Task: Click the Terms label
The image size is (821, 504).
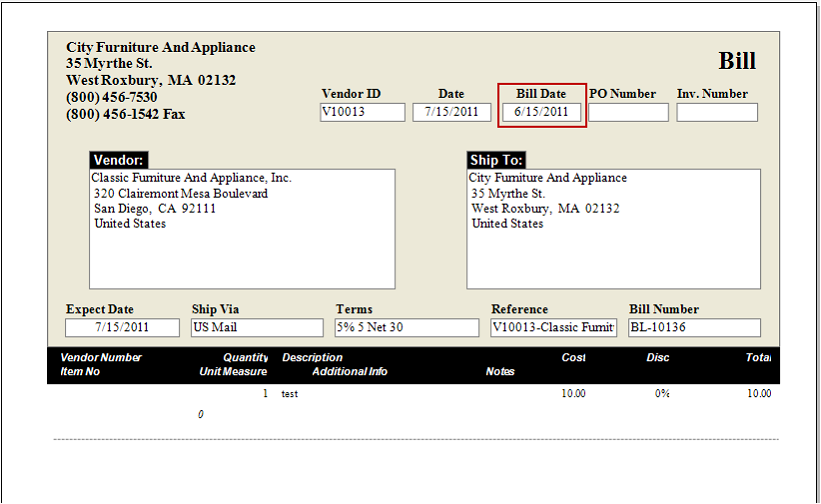Action: click(354, 309)
